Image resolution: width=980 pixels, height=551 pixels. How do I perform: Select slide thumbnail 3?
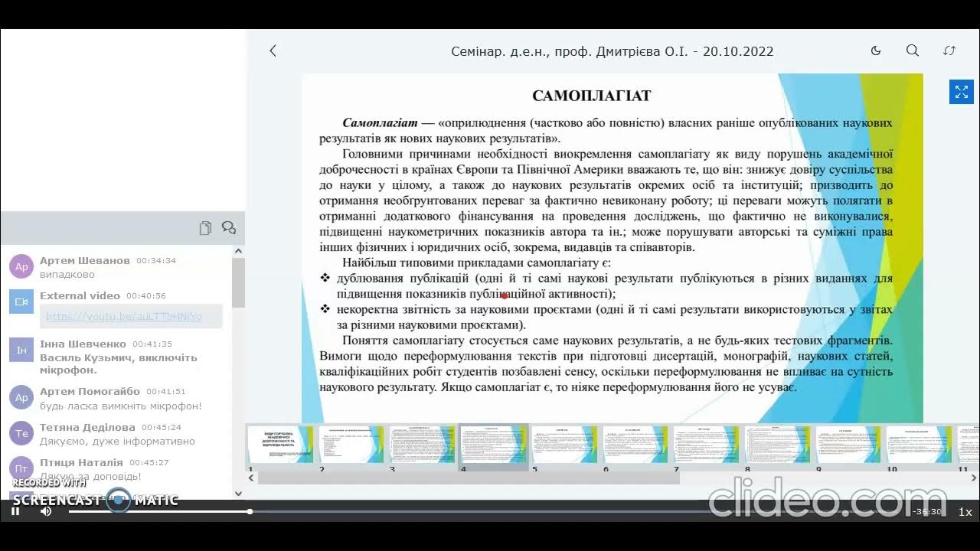click(x=423, y=444)
